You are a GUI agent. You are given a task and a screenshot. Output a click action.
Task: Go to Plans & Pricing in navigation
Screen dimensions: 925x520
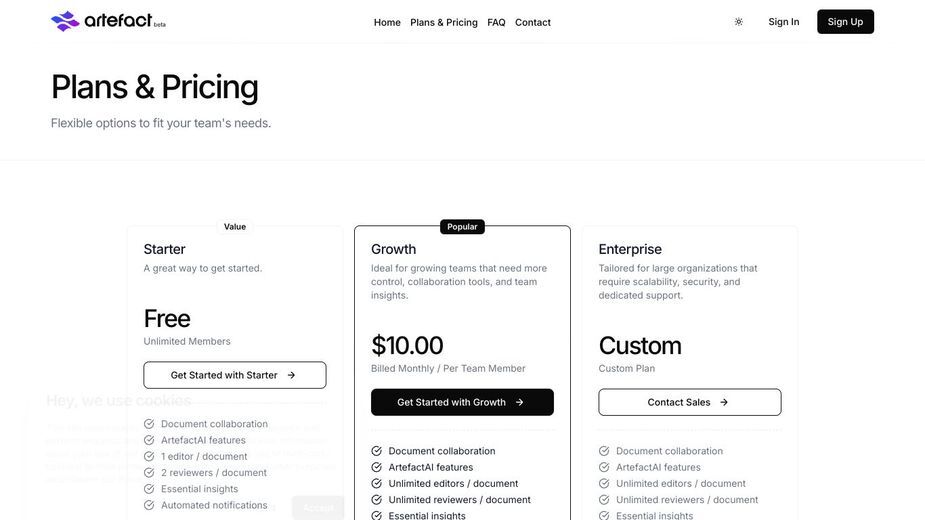(444, 22)
